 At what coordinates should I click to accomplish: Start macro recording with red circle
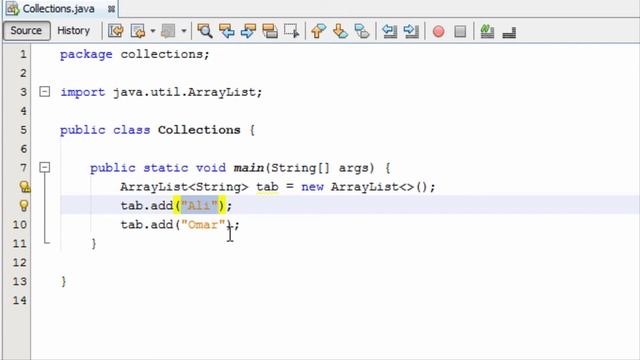tap(438, 31)
